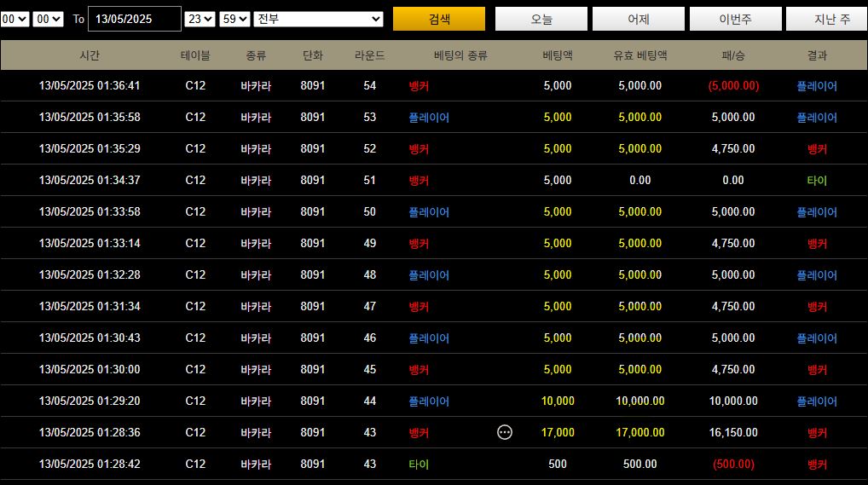Select timestamp 13/05/2025 01:30:00
Image resolution: width=868 pixels, height=485 pixels.
(x=90, y=369)
